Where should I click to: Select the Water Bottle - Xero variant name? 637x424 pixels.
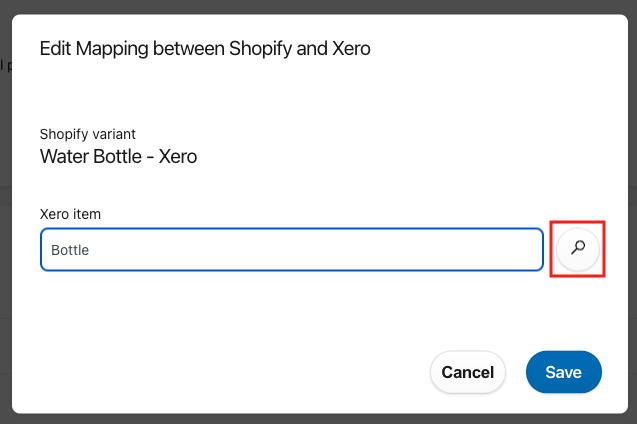pyautogui.click(x=118, y=156)
